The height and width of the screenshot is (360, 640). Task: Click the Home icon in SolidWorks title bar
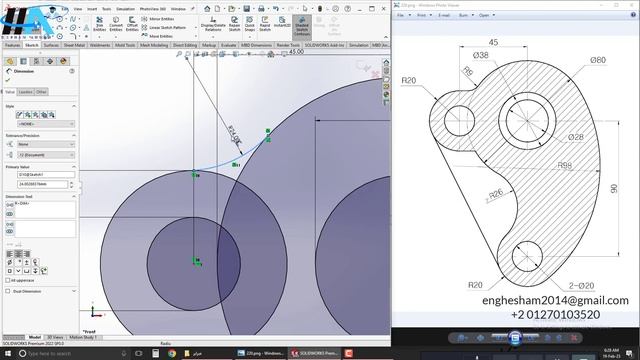(x=207, y=9)
